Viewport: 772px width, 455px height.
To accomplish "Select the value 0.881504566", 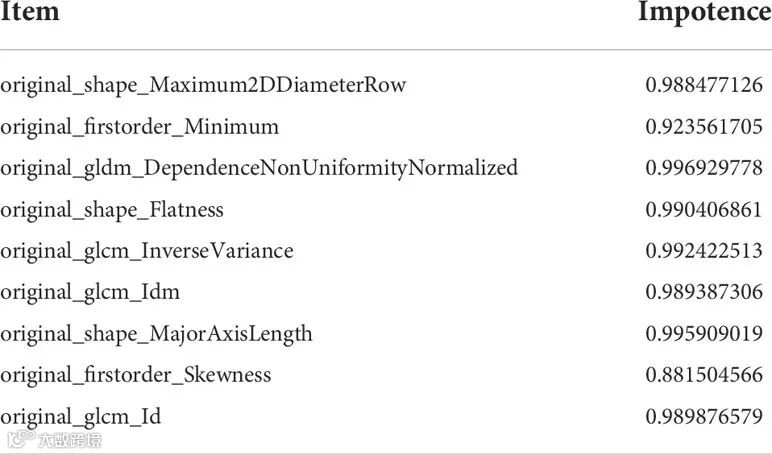I will [x=704, y=375].
